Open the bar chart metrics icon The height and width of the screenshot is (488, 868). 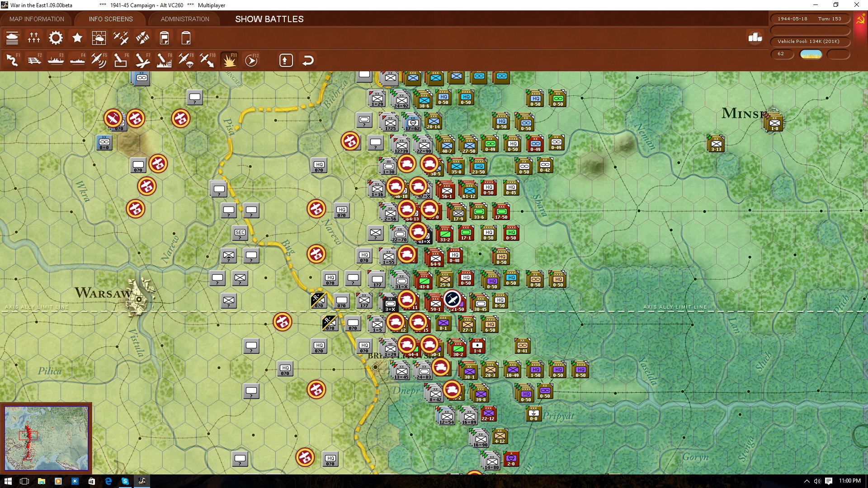coord(755,38)
